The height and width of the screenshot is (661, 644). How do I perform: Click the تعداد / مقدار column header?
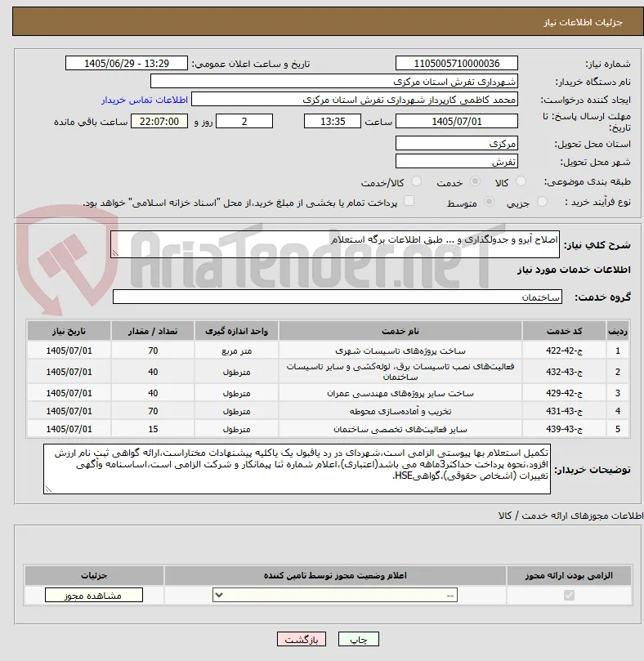[x=153, y=331]
